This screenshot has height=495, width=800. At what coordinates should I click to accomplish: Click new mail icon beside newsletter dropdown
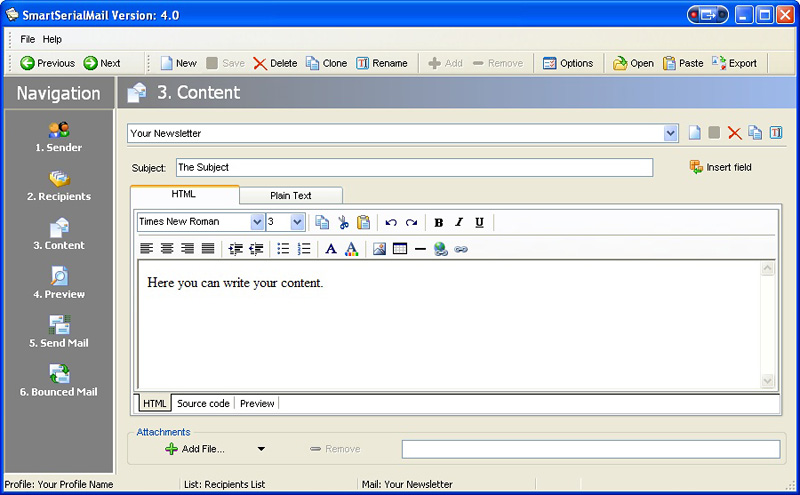pyautogui.click(x=694, y=133)
